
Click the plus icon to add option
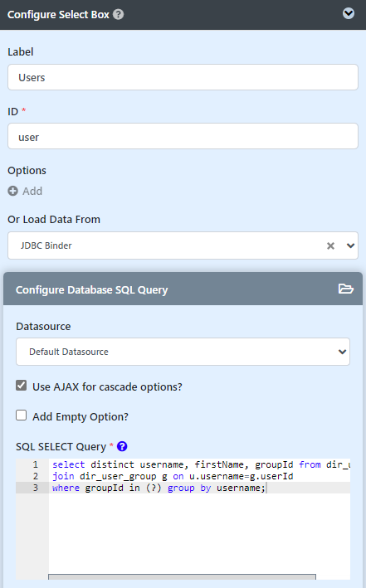tap(12, 191)
